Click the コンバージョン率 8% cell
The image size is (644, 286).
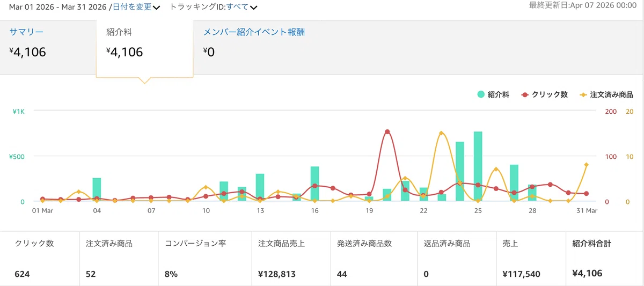coord(204,259)
